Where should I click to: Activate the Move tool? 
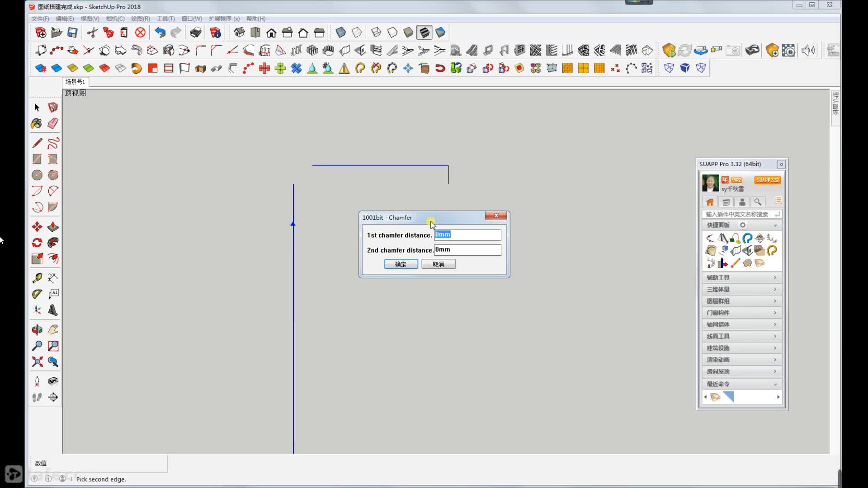(37, 226)
